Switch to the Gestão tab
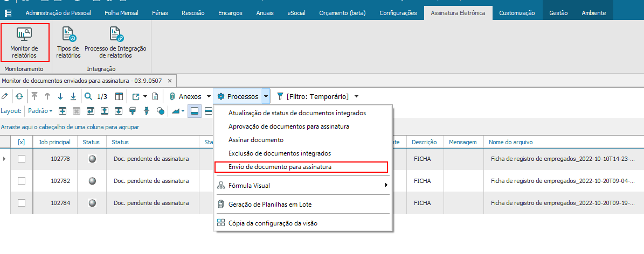The width and height of the screenshot is (644, 254). click(558, 13)
